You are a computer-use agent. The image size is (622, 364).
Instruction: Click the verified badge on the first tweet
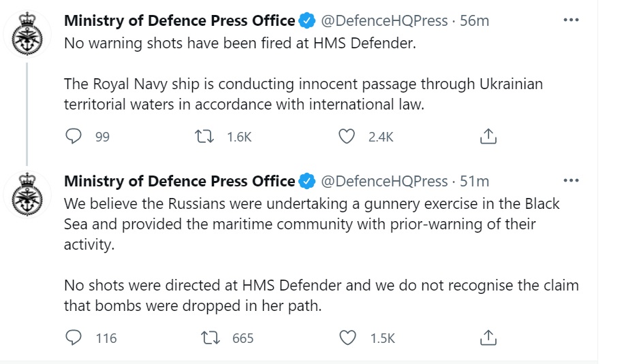coord(307,20)
